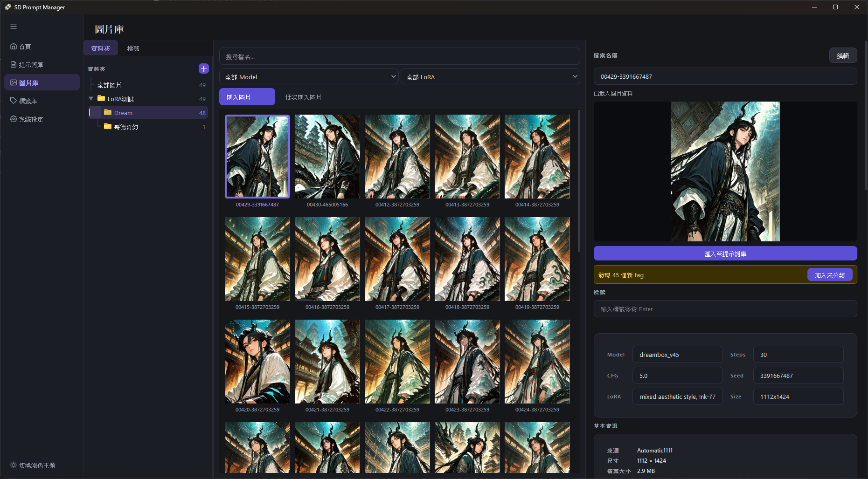Screen dimensions: 868x479
Task: Click 匯入至提示詞庫 button
Action: point(725,253)
